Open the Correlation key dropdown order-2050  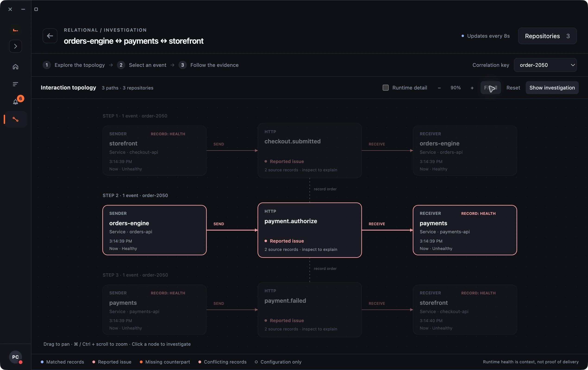coord(545,65)
